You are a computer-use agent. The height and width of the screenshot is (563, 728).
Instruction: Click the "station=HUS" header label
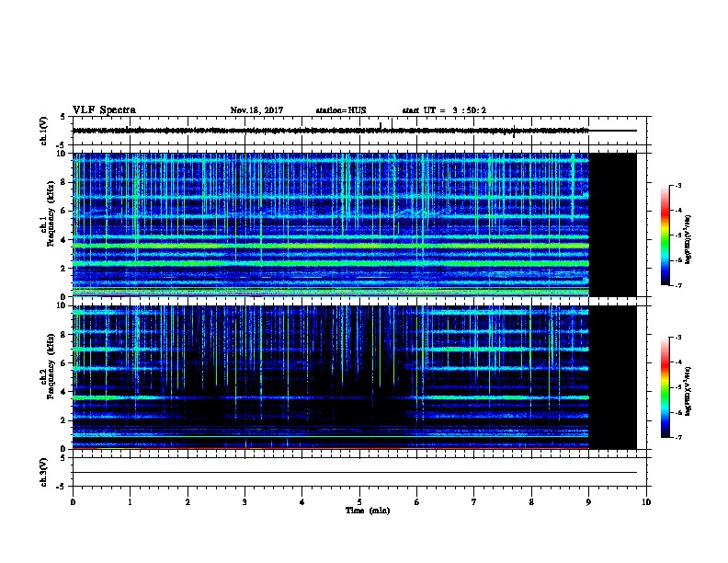[x=341, y=110]
